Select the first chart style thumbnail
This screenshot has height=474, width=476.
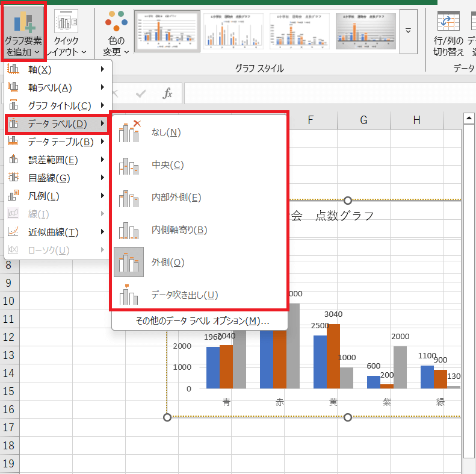(x=167, y=31)
